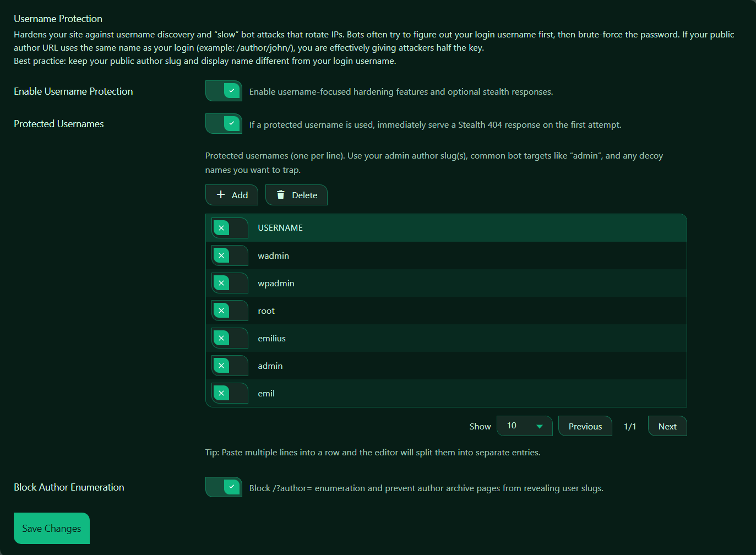This screenshot has width=756, height=555.
Task: Select the emil row toggle
Action: (230, 393)
